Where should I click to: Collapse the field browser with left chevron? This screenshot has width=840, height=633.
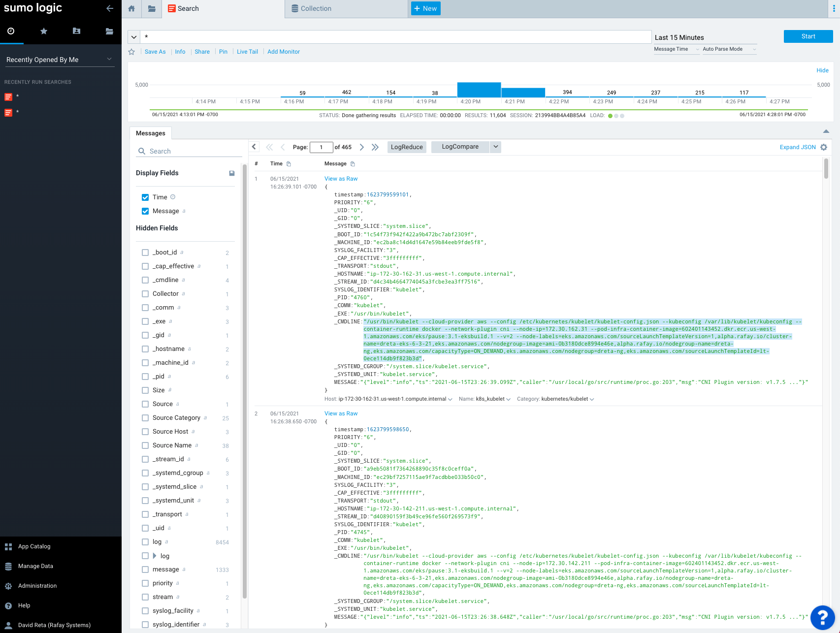coord(254,147)
